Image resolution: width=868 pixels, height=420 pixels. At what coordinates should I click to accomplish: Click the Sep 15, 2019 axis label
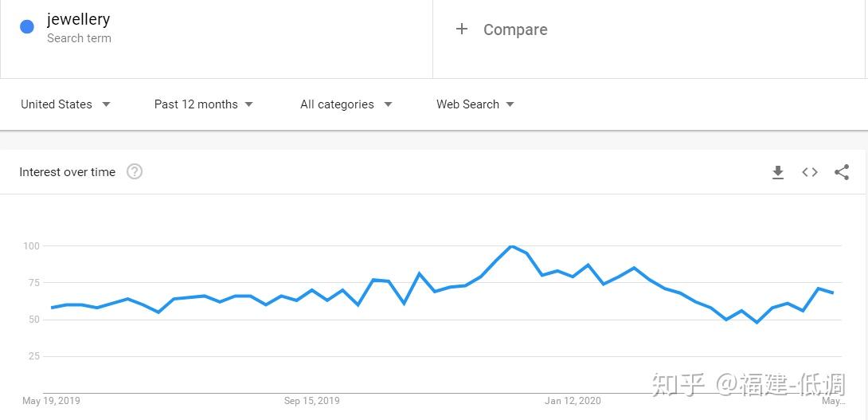311,401
